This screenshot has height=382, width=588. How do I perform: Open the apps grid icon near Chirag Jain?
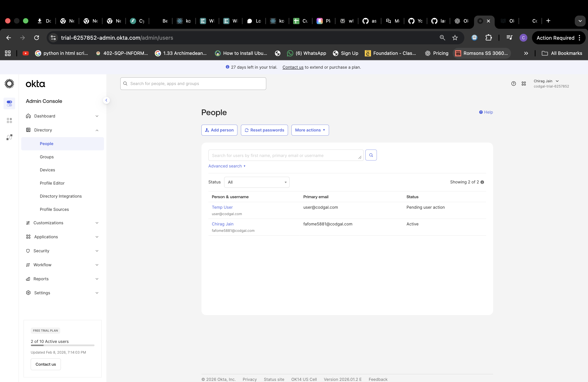click(x=523, y=83)
